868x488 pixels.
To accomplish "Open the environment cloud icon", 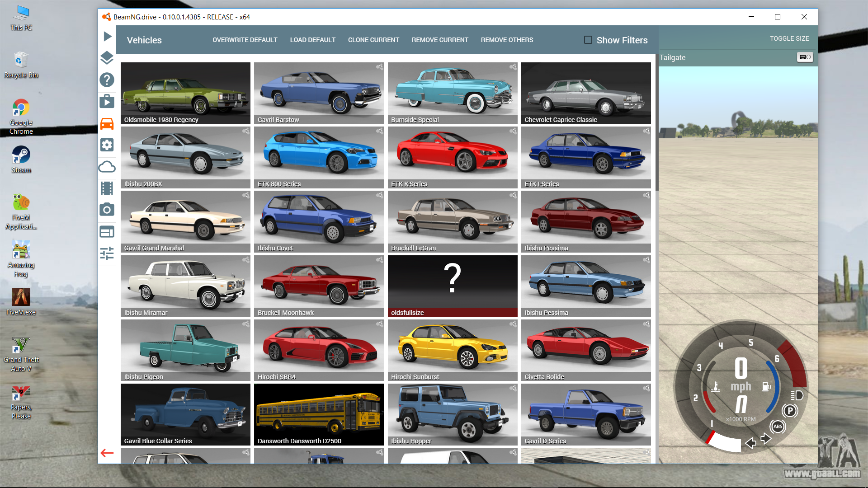I will coord(107,167).
